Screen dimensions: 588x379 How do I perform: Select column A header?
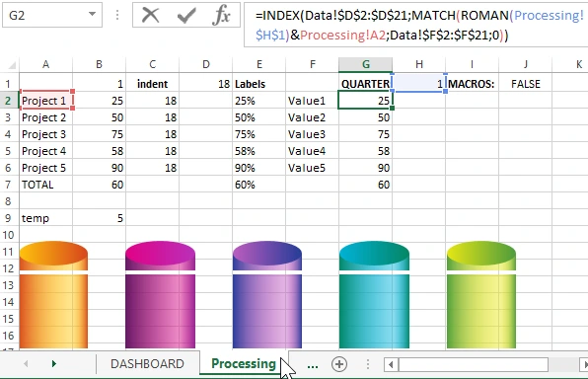45,64
